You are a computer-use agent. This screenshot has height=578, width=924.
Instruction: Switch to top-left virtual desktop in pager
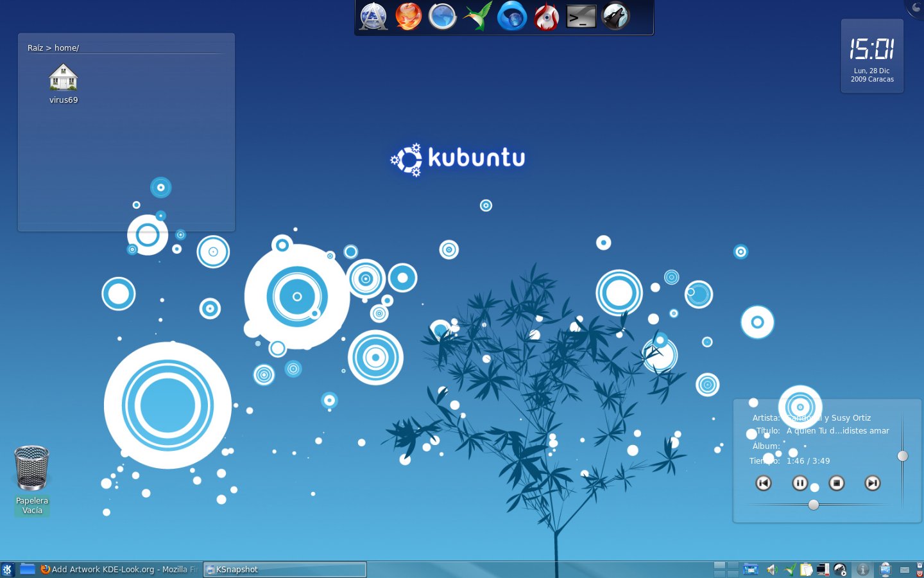(x=719, y=565)
